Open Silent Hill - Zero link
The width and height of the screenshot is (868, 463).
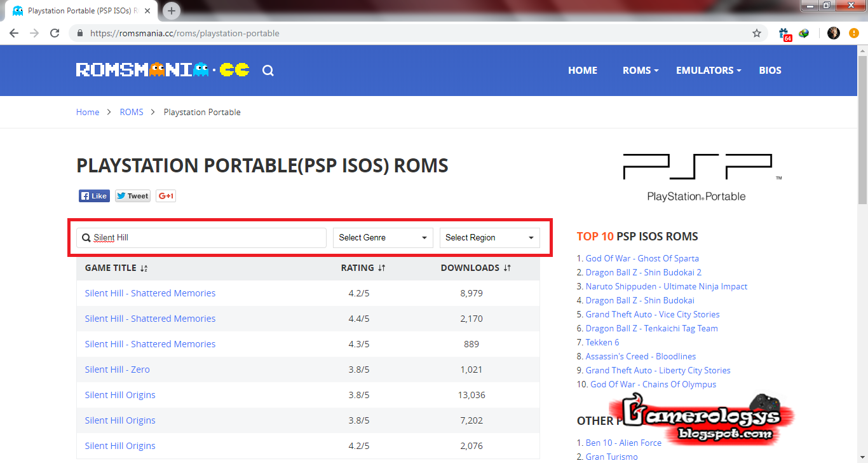[x=118, y=370]
